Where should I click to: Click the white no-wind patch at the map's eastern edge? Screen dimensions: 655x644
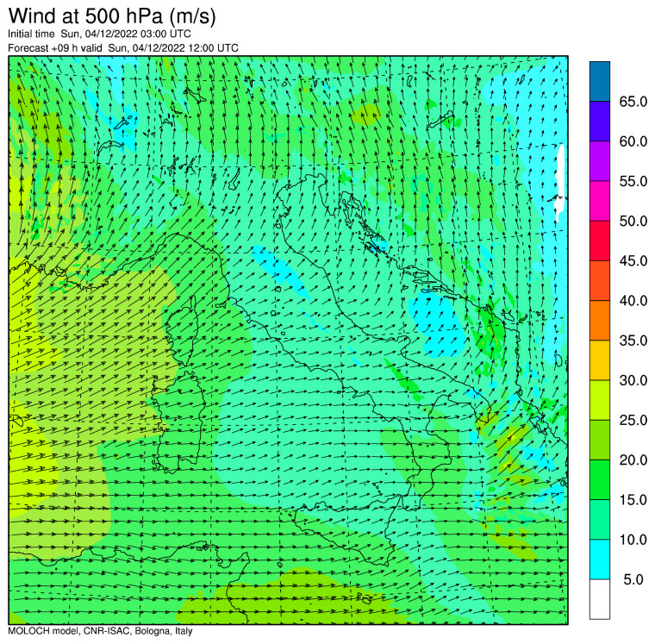[x=560, y=183]
